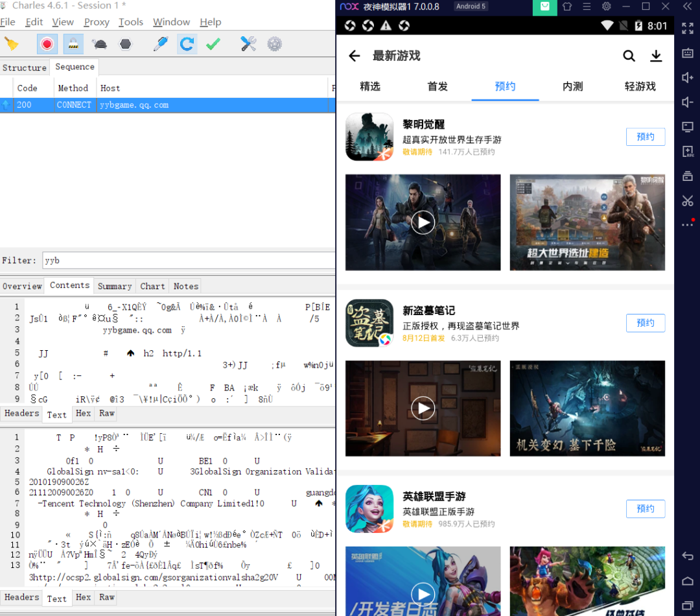This screenshot has width=700, height=616.
Task: Click the green validate checkmark icon
Action: pos(213,44)
